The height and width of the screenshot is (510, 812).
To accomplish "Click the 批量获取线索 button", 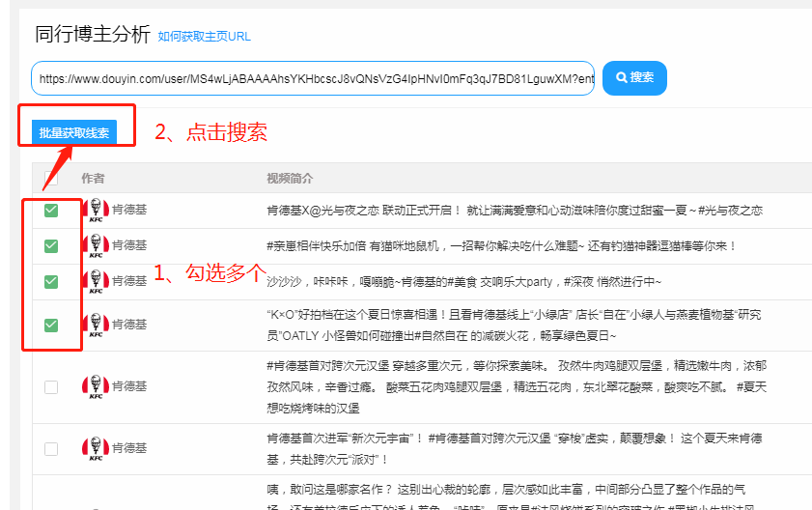I will pos(74,132).
